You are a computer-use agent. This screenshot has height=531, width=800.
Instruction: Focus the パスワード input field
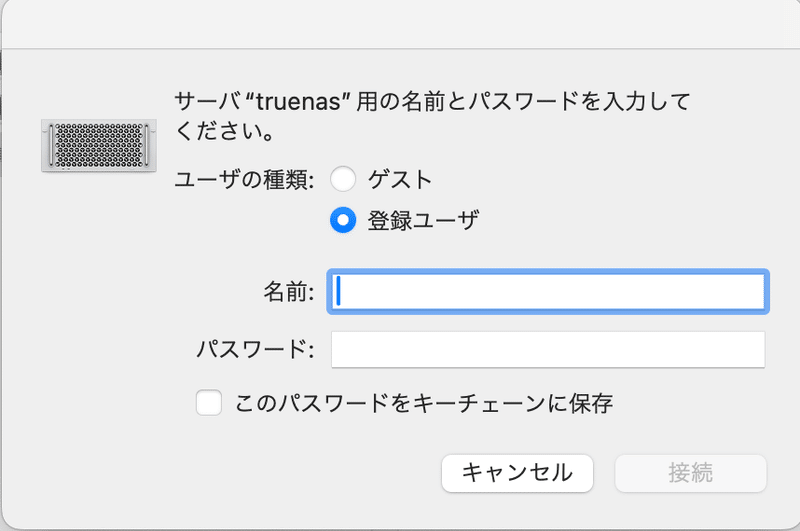point(547,350)
